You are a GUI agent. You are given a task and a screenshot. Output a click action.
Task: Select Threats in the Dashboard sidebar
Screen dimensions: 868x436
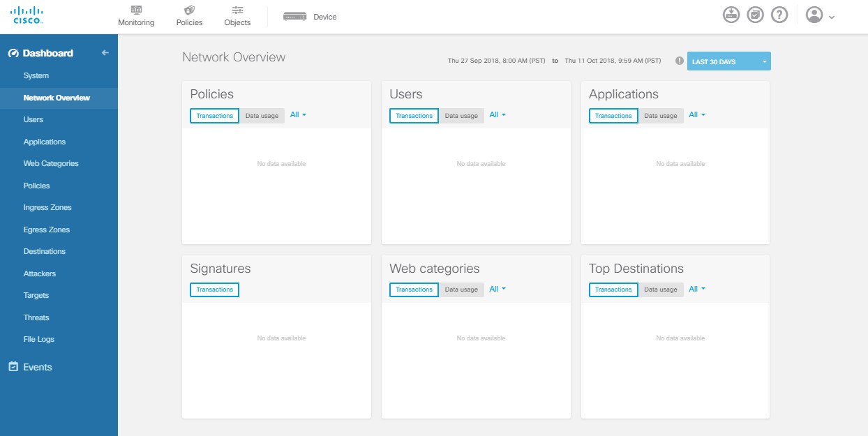pyautogui.click(x=36, y=317)
